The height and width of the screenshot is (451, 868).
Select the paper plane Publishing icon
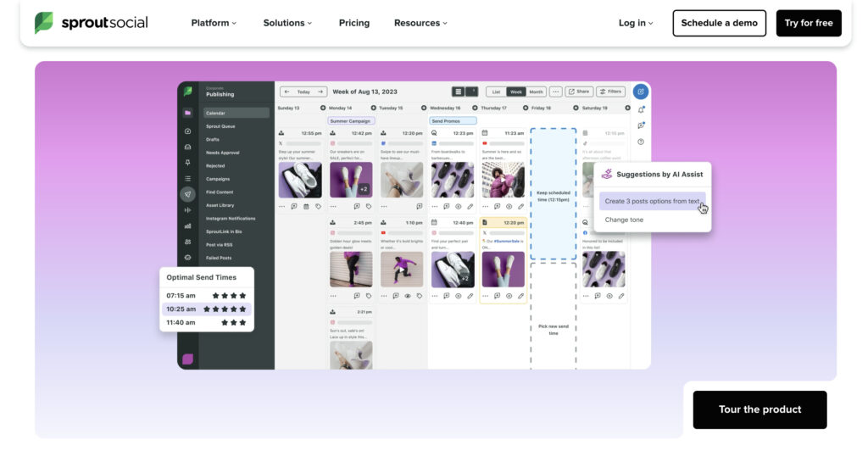(187, 194)
